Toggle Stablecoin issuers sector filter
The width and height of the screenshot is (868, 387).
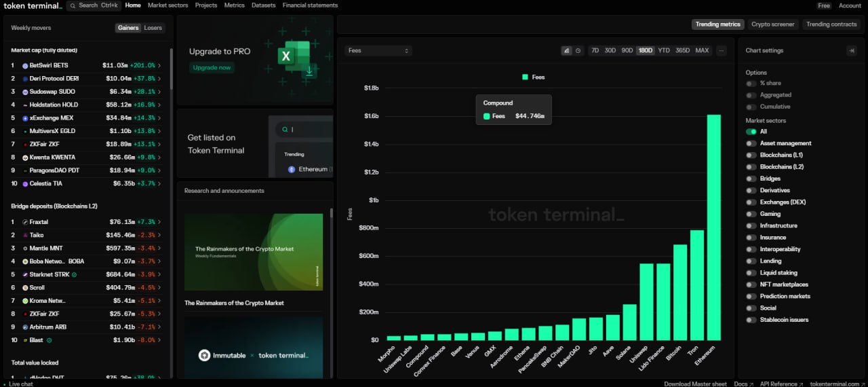click(751, 320)
